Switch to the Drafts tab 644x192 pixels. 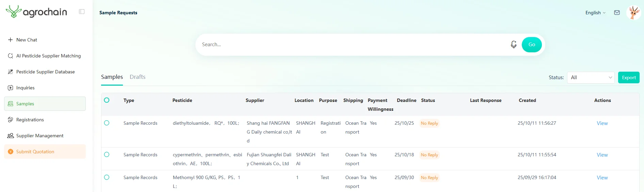tap(138, 77)
